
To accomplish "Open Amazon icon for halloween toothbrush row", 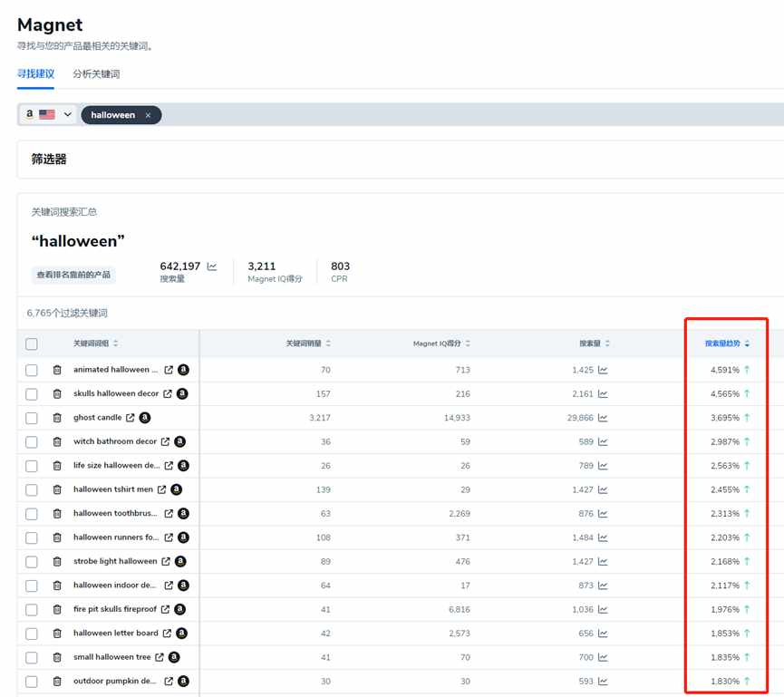I will (183, 514).
